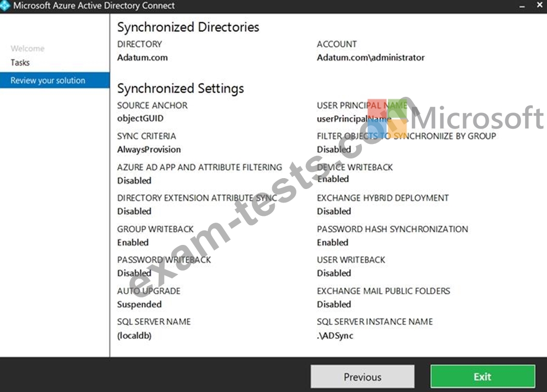Click the DEVICE WRITEBACK label
This screenshot has width=547, height=392.
[x=355, y=167]
